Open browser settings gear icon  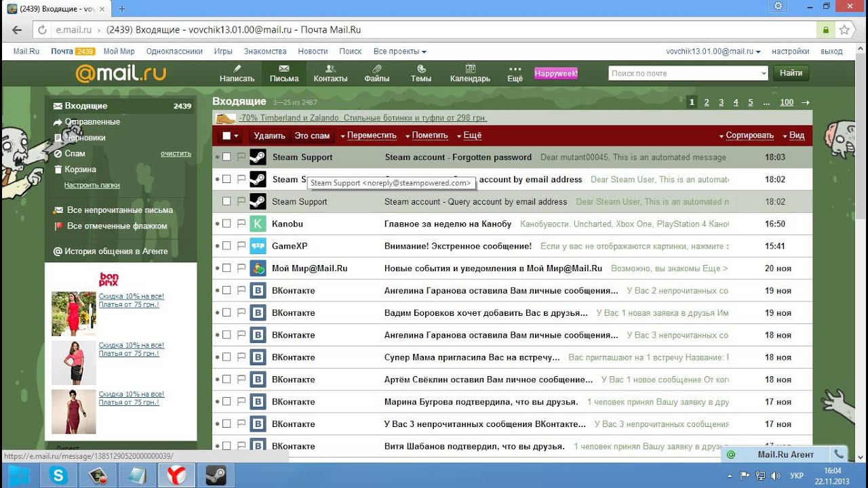pyautogui.click(x=778, y=6)
